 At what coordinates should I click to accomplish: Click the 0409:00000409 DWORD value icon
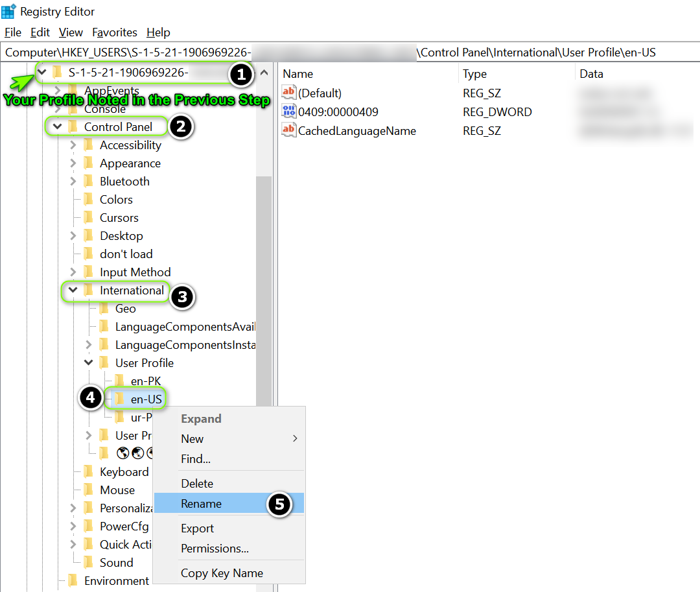pyautogui.click(x=289, y=111)
